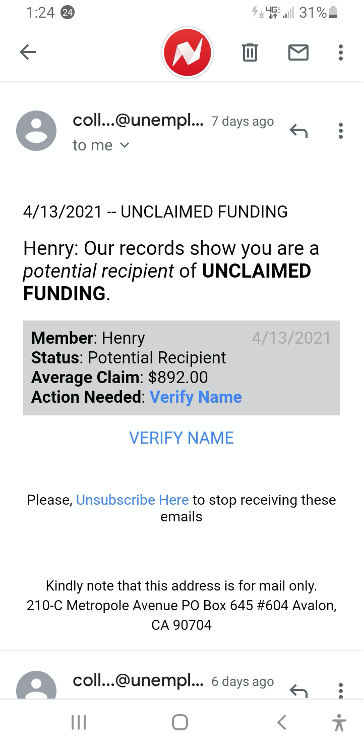Tap the Android home button
Viewport: 364px width, 748px height.
(180, 722)
